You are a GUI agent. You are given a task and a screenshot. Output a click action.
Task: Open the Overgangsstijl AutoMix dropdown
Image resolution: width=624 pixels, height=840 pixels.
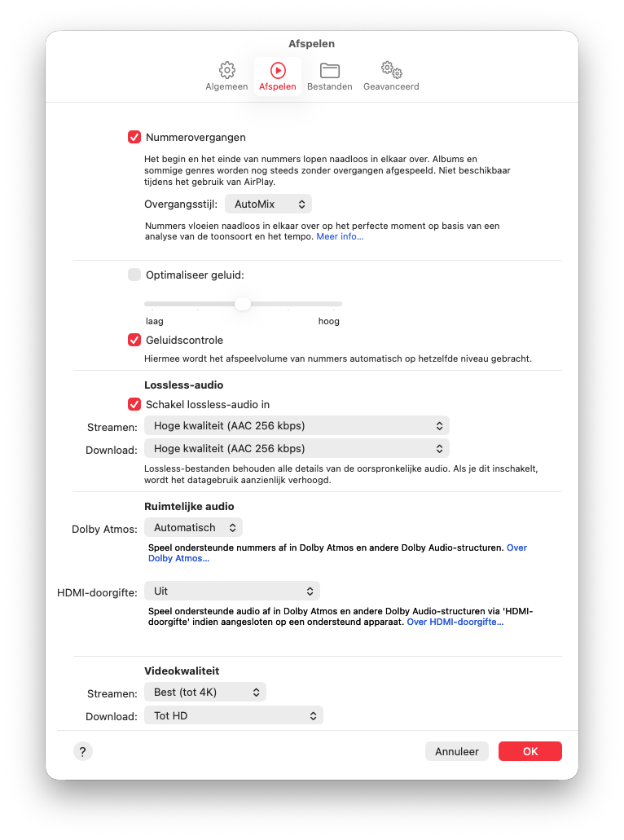268,204
